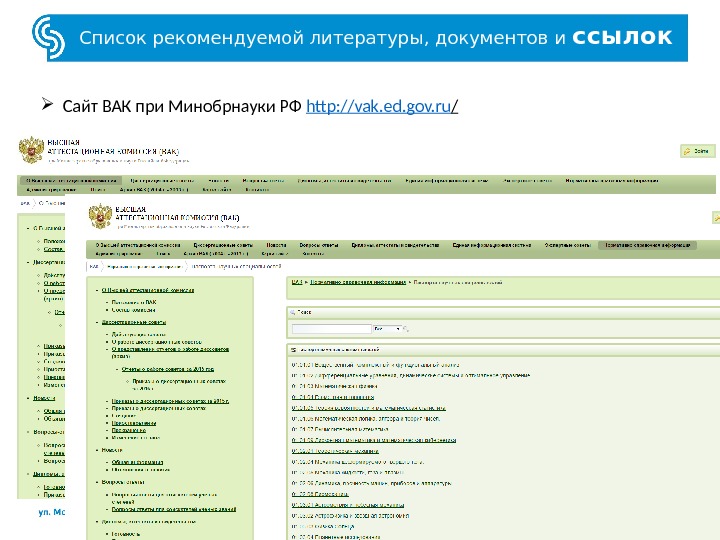Click the coat of arms logo in the front VAK page
720x540 pixels.
pos(100,216)
